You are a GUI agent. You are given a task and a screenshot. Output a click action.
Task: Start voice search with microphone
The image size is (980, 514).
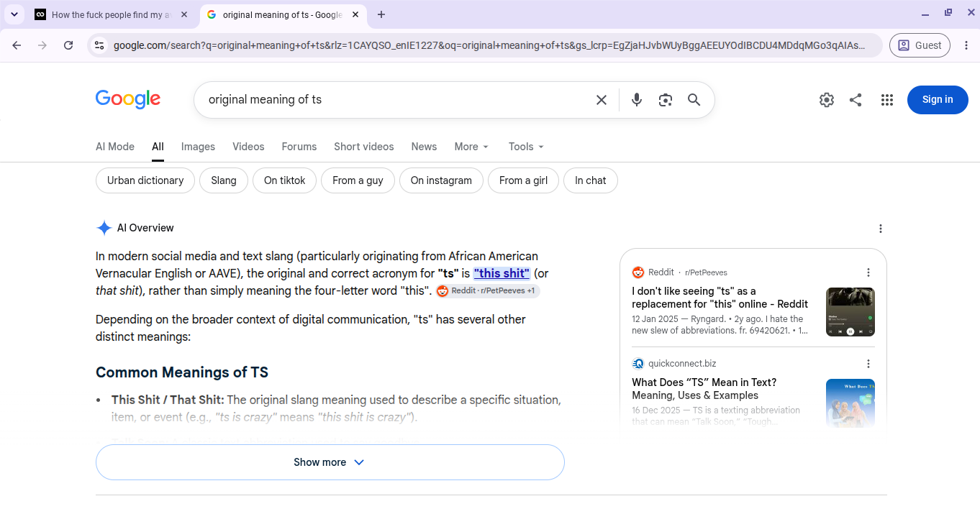coord(636,100)
